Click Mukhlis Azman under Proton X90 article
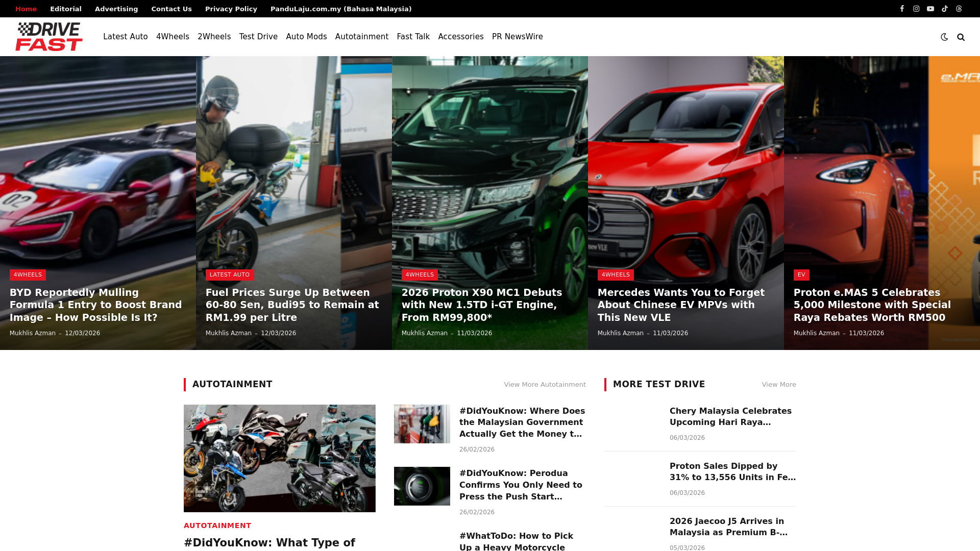The image size is (980, 551). pyautogui.click(x=425, y=333)
